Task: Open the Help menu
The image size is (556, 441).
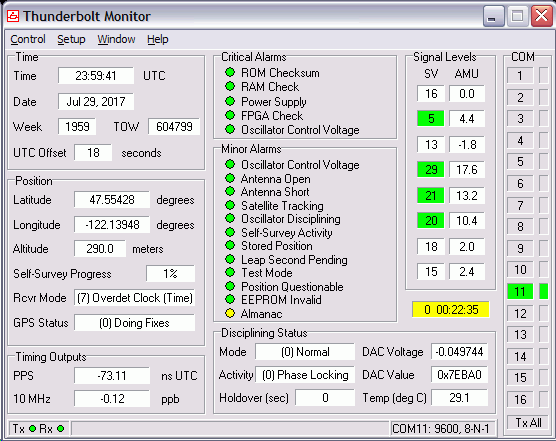Action: (x=157, y=39)
